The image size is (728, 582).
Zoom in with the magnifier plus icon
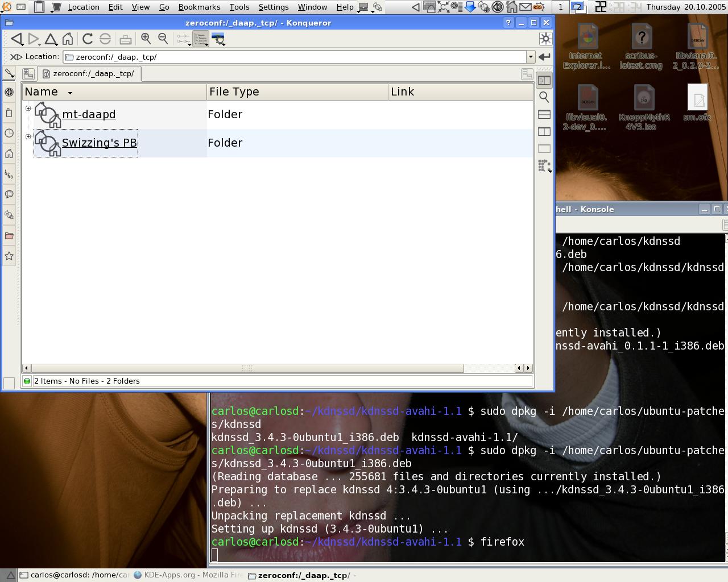pos(146,39)
